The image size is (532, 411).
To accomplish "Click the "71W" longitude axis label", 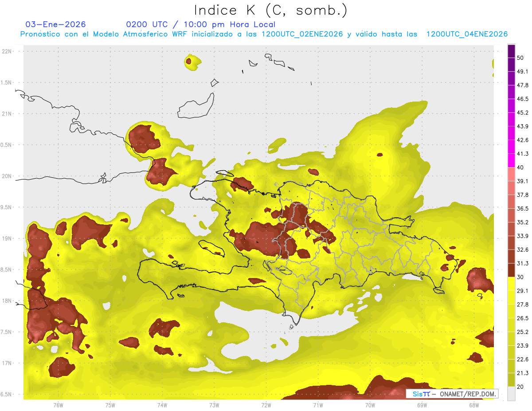I will (x=318, y=405).
